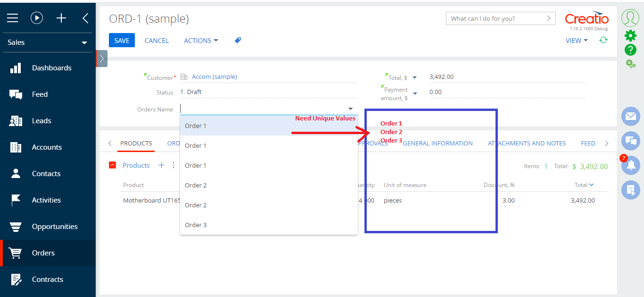The width and height of the screenshot is (644, 297).
Task: Collapse the side panel with the chevron icon
Action: point(85,18)
